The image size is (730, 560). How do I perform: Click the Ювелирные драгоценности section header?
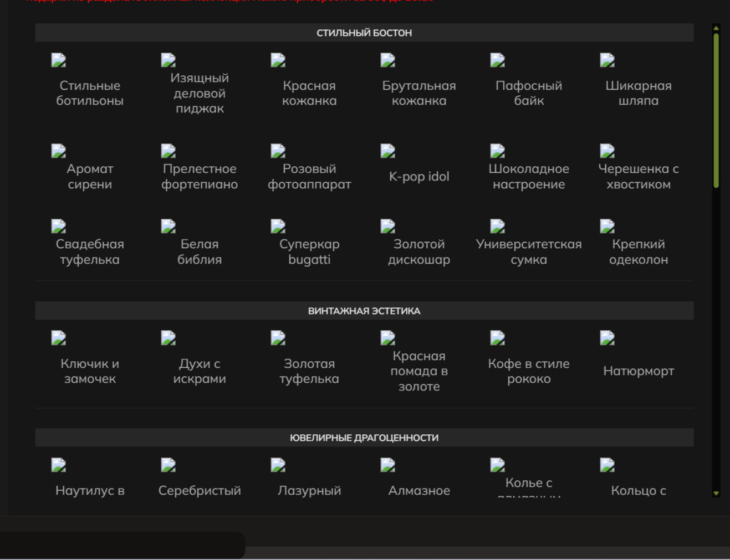pyautogui.click(x=364, y=438)
